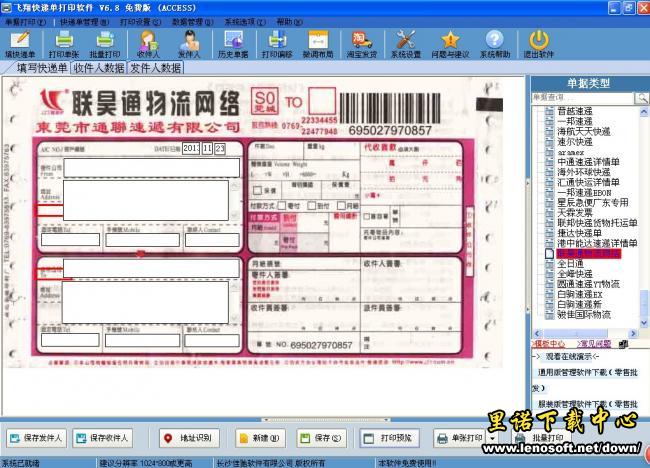650x468 pixels.
Task: Tick the 月结 payment checkbox
Action: [341, 206]
